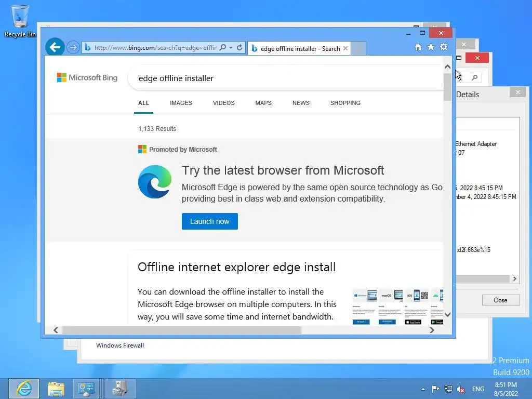Click the search magnifier in the address bar
This screenshot has width=532, height=399.
[x=223, y=47]
